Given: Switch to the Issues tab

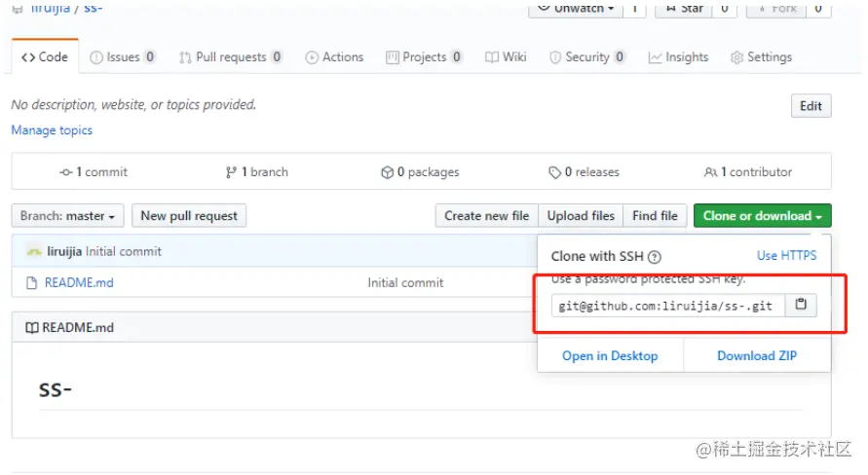Looking at the screenshot, I should (123, 57).
